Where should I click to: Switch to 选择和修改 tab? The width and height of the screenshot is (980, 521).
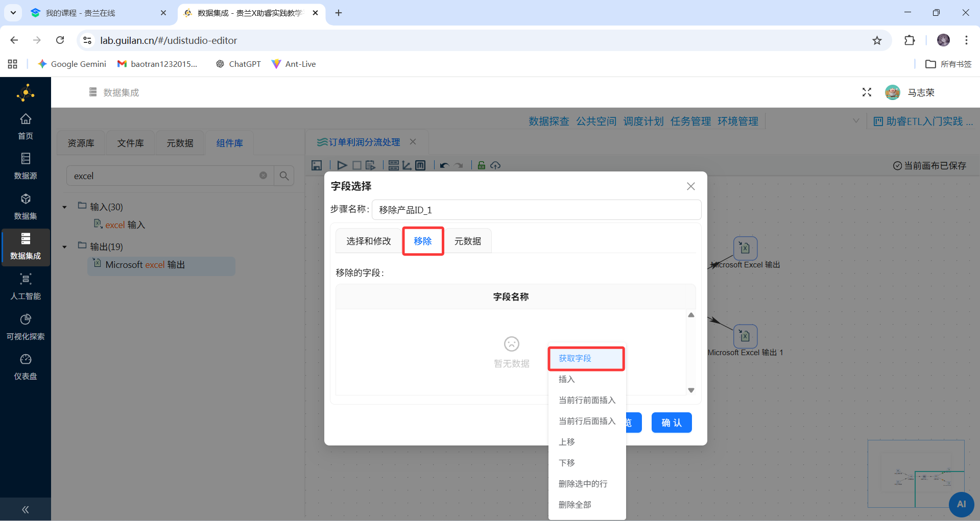point(369,241)
